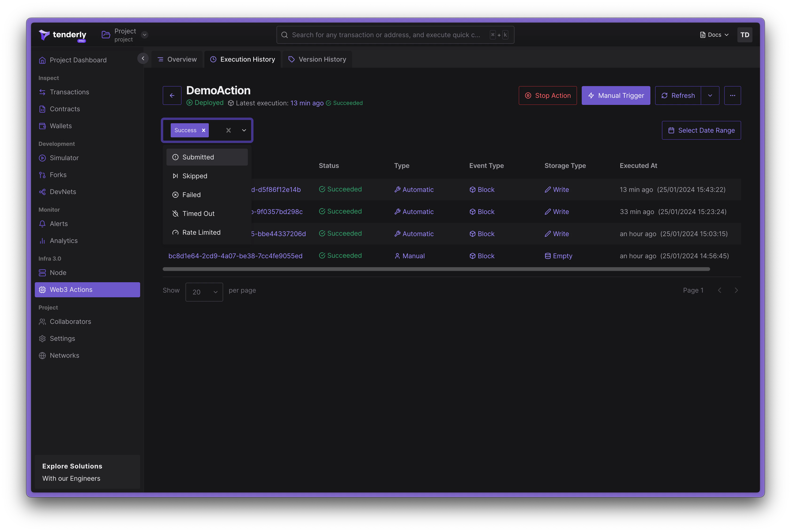This screenshot has height=532, width=791.
Task: Focus the transaction search field
Action: tap(395, 35)
